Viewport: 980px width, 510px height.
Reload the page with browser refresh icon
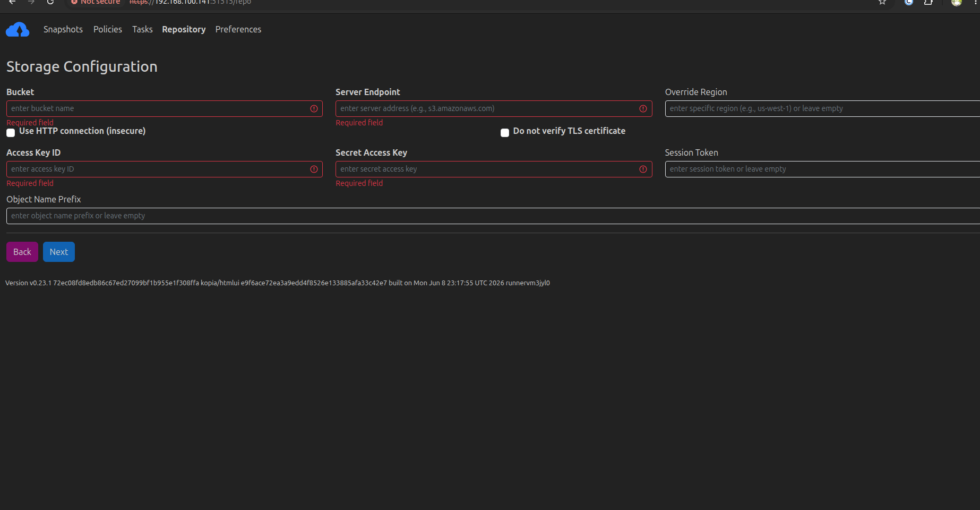coord(50,2)
